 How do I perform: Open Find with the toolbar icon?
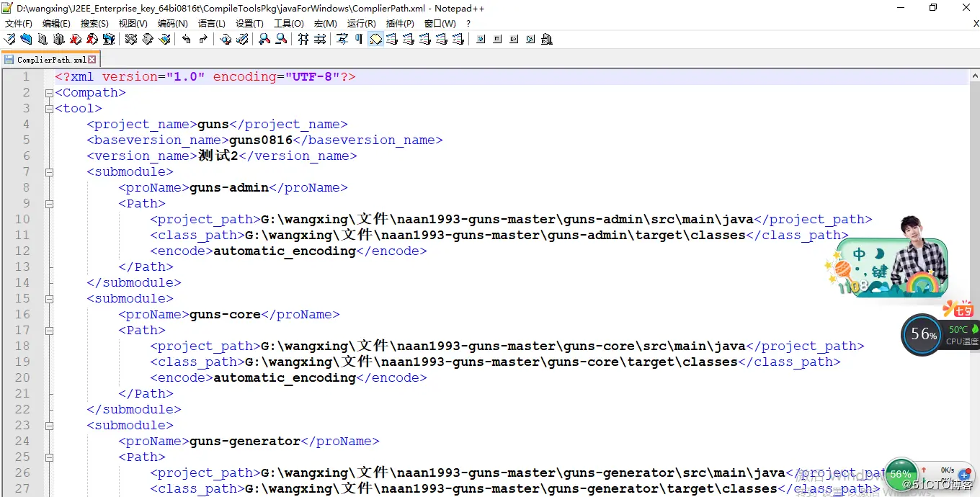pos(226,39)
